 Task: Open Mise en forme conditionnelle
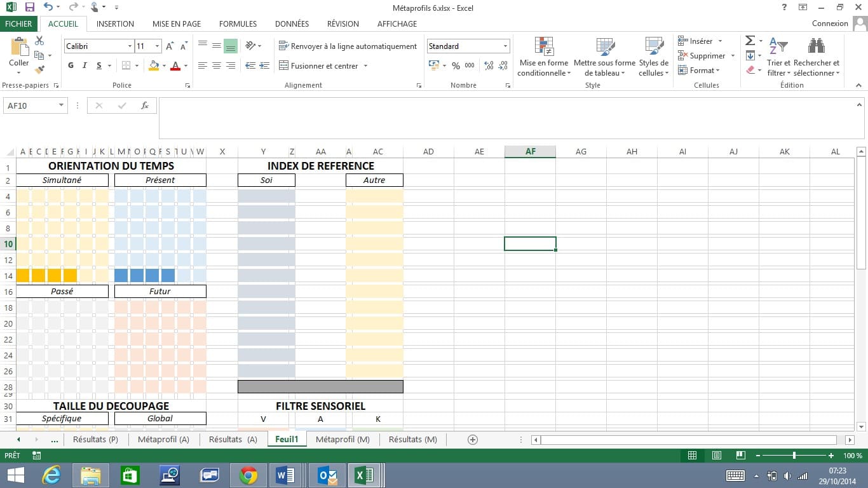(x=543, y=57)
